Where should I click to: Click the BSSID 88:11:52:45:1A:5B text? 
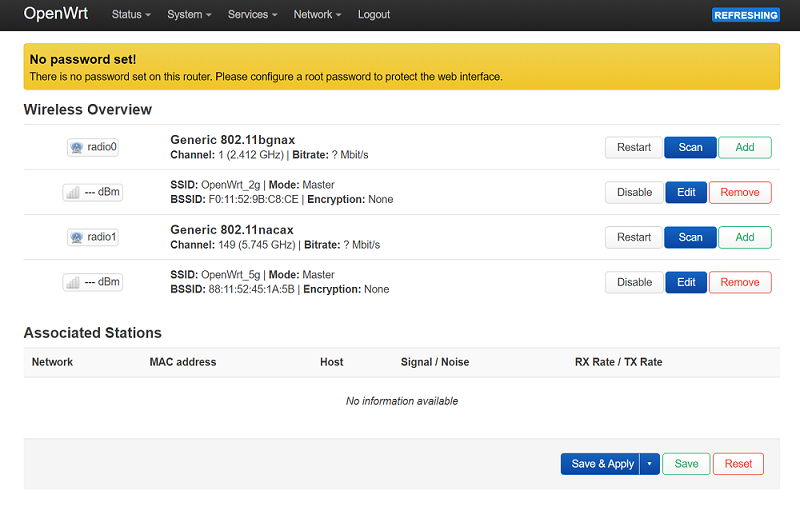click(x=232, y=289)
